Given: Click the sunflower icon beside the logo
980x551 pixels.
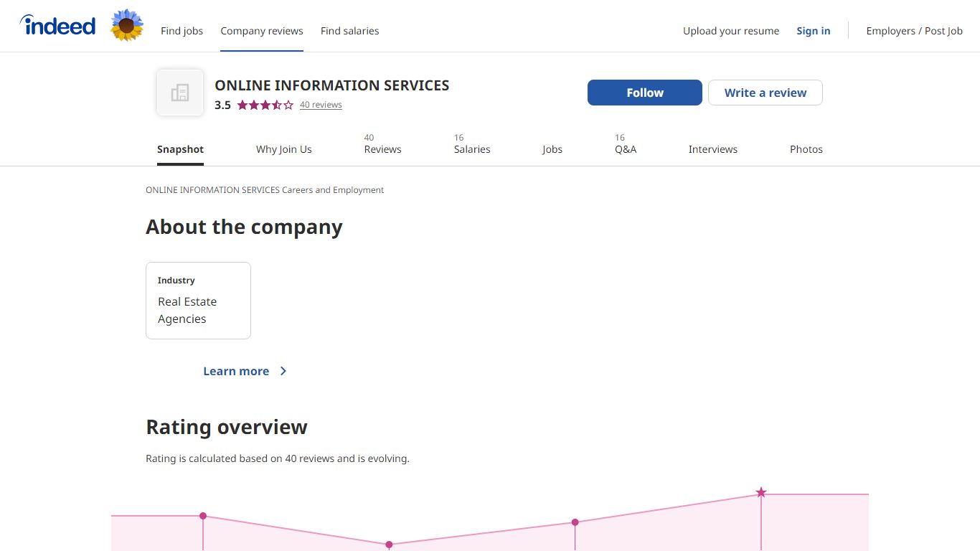Looking at the screenshot, I should 127,26.
